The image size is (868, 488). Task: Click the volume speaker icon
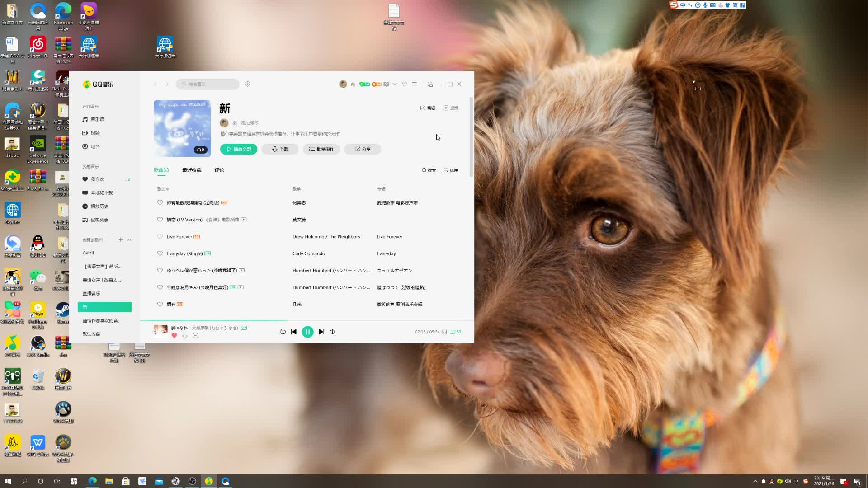click(332, 332)
